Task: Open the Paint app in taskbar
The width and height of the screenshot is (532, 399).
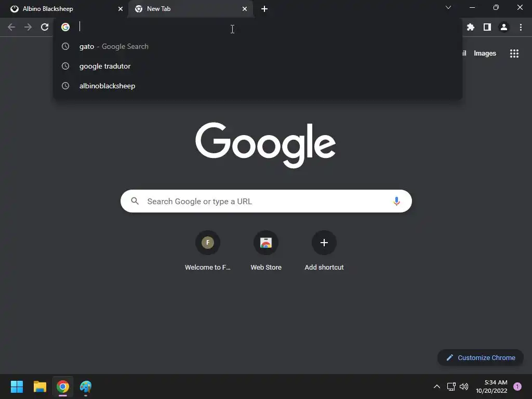Action: [86, 387]
